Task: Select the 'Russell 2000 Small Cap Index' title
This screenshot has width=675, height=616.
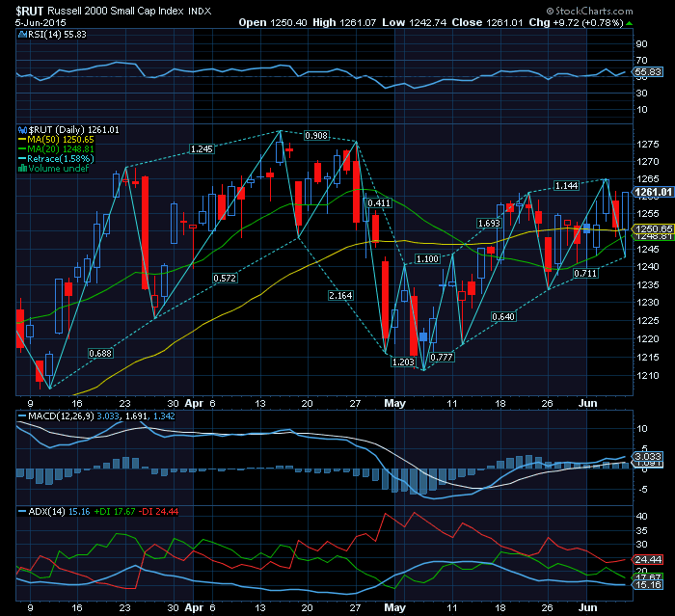Action: click(116, 11)
